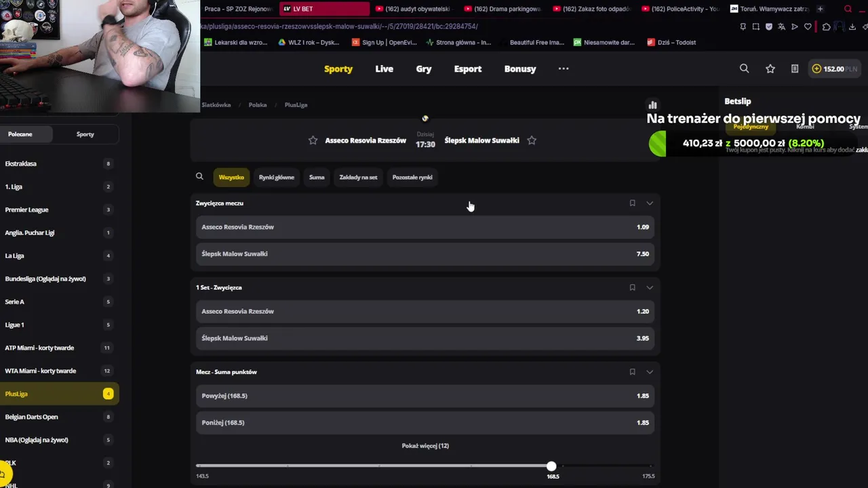This screenshot has width=868, height=488.
Task: Open Siatkówka breadcrumb link
Action: click(216, 105)
